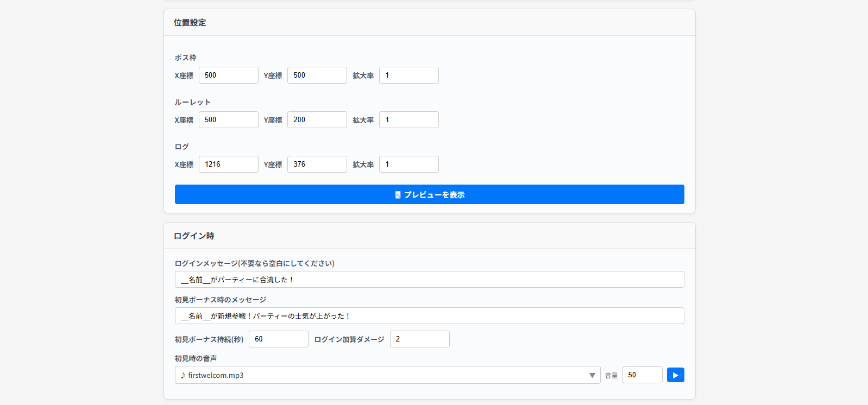The height and width of the screenshot is (405, 868).
Task: Click the 音量 label
Action: (611, 376)
